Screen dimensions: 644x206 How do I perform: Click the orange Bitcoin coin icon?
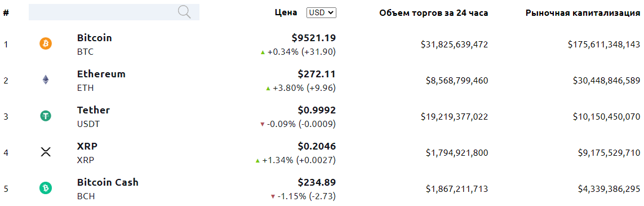[x=46, y=43]
